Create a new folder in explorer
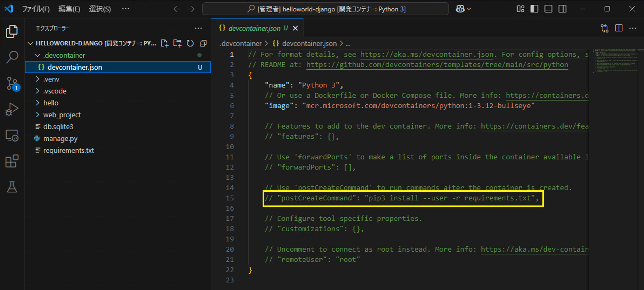The image size is (644, 290). 177,43
